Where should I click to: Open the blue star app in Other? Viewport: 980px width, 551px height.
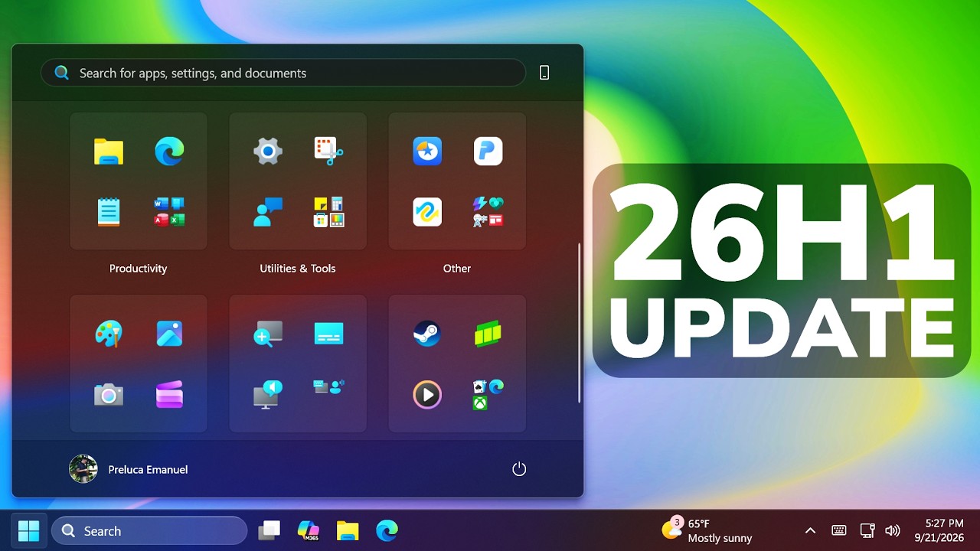(427, 151)
